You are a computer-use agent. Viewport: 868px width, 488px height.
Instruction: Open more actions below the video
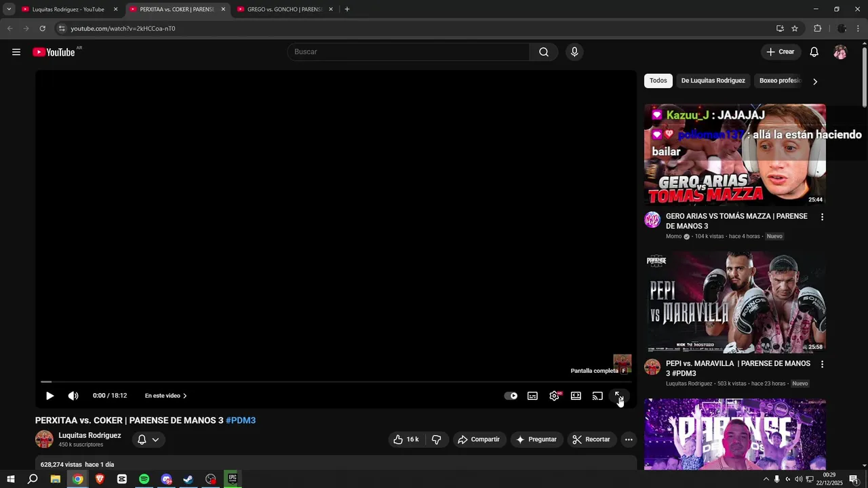pos(629,439)
